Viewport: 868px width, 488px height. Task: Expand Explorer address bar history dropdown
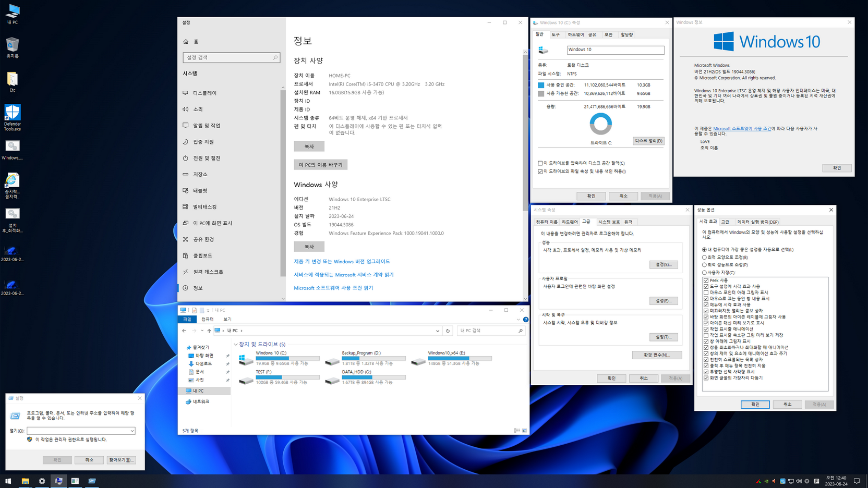click(438, 331)
